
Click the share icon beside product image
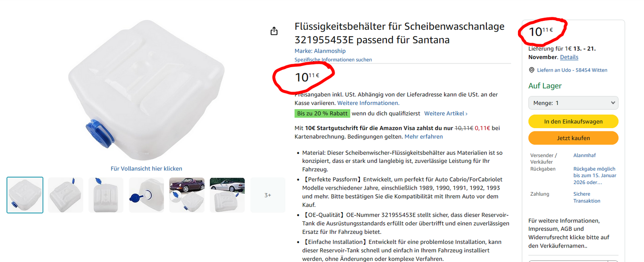coord(274,31)
